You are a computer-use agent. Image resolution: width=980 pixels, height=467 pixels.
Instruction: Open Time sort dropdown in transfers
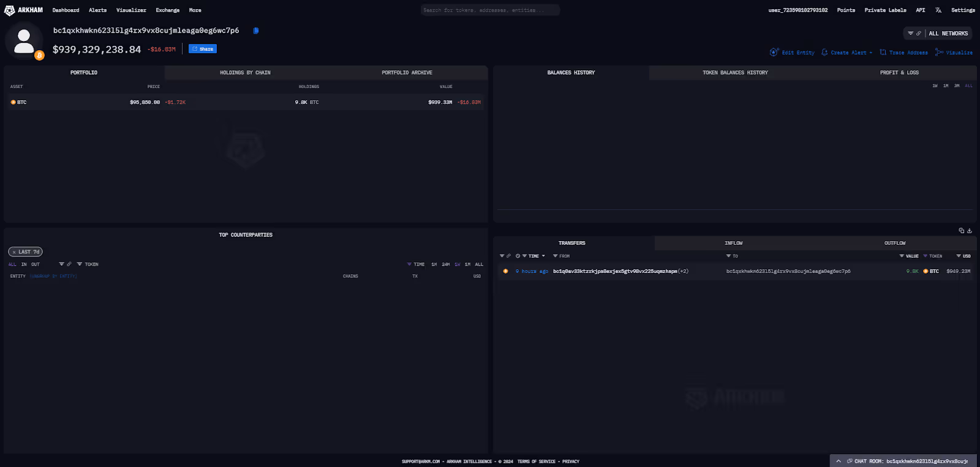click(543, 256)
